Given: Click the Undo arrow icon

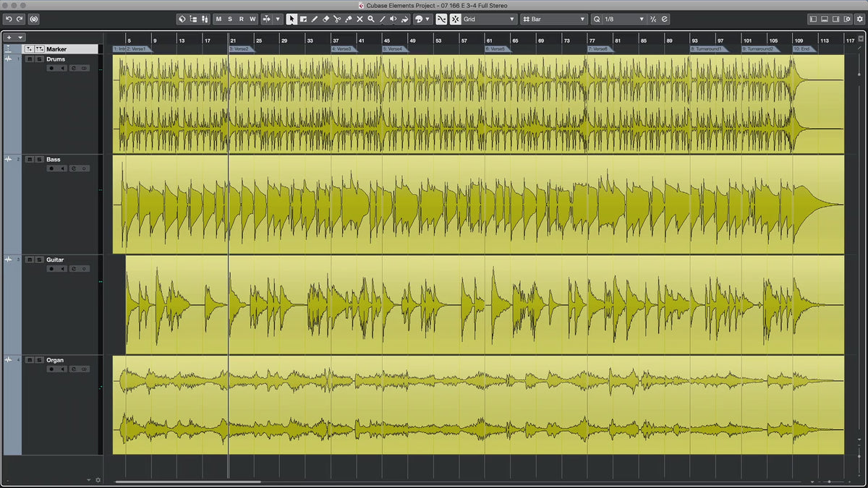Looking at the screenshot, I should click(9, 19).
